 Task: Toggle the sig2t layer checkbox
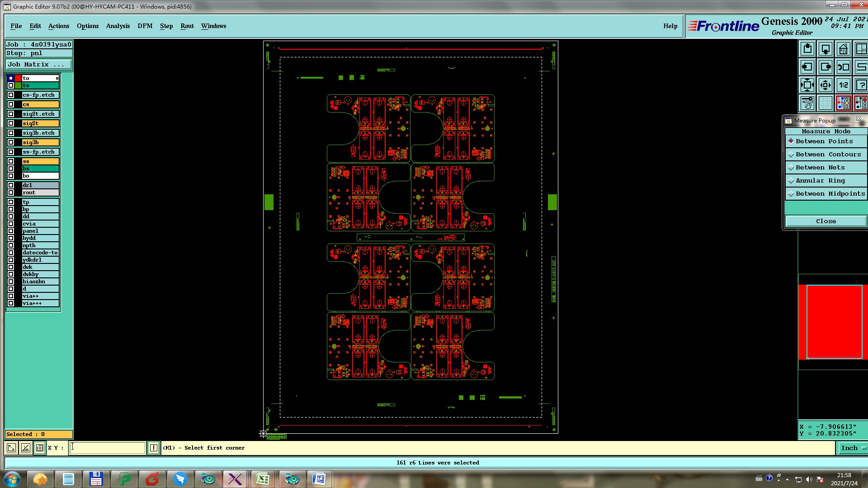[x=11, y=123]
